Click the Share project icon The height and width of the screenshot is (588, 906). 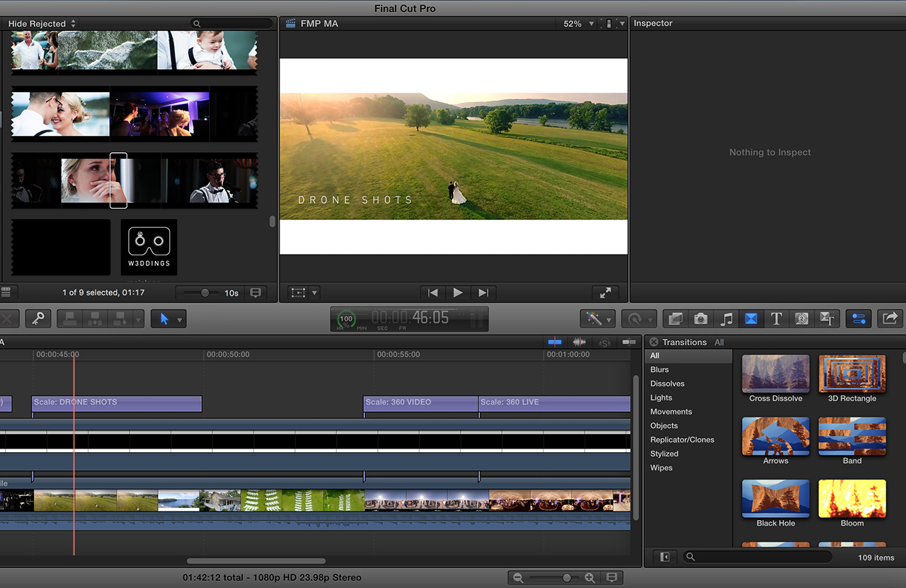pos(890,319)
